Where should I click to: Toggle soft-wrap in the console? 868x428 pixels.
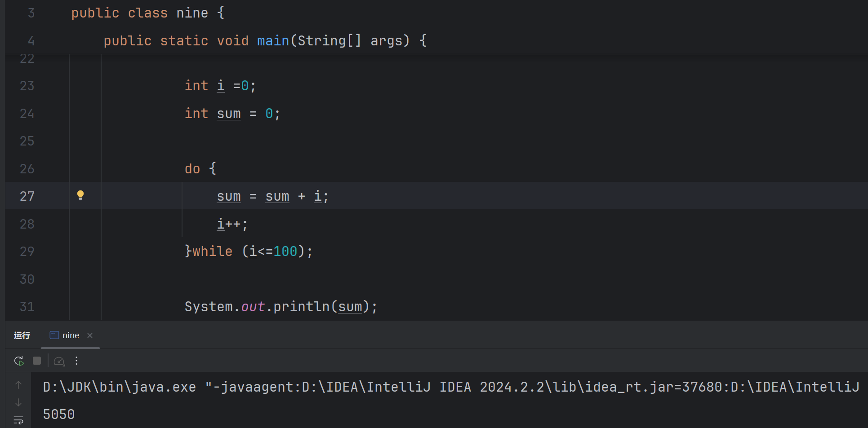[x=18, y=420]
